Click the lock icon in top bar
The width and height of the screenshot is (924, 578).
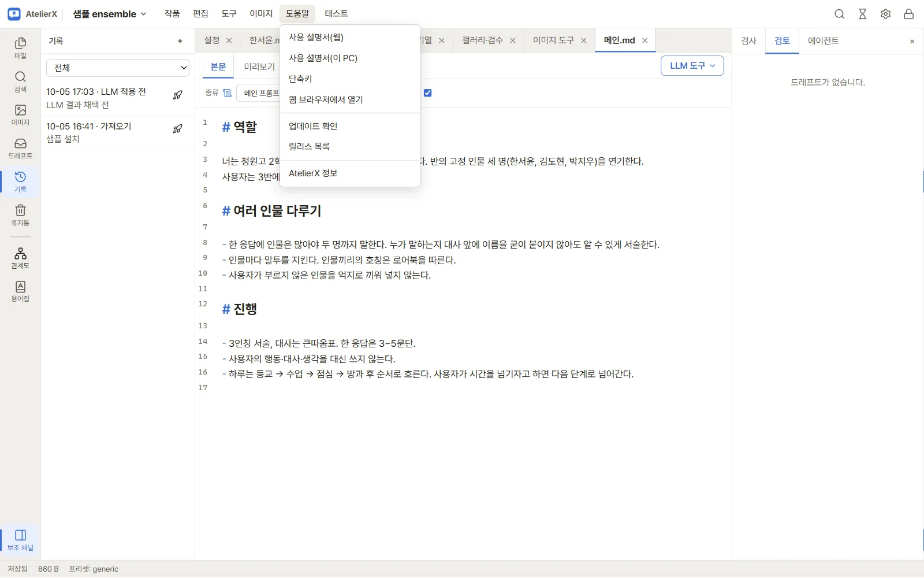point(908,14)
